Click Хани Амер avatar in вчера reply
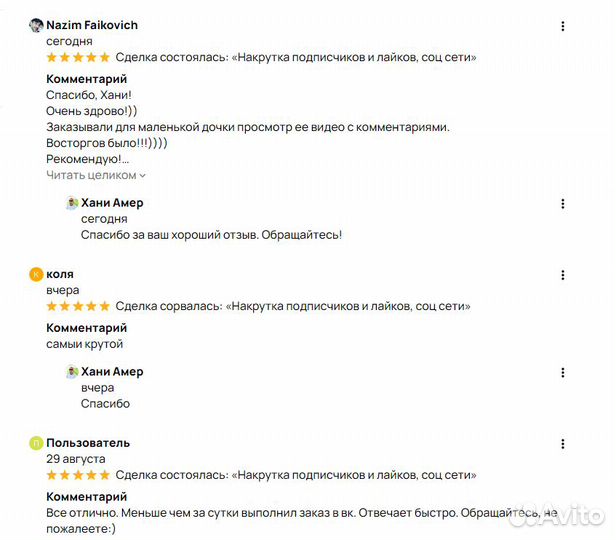 [72, 372]
